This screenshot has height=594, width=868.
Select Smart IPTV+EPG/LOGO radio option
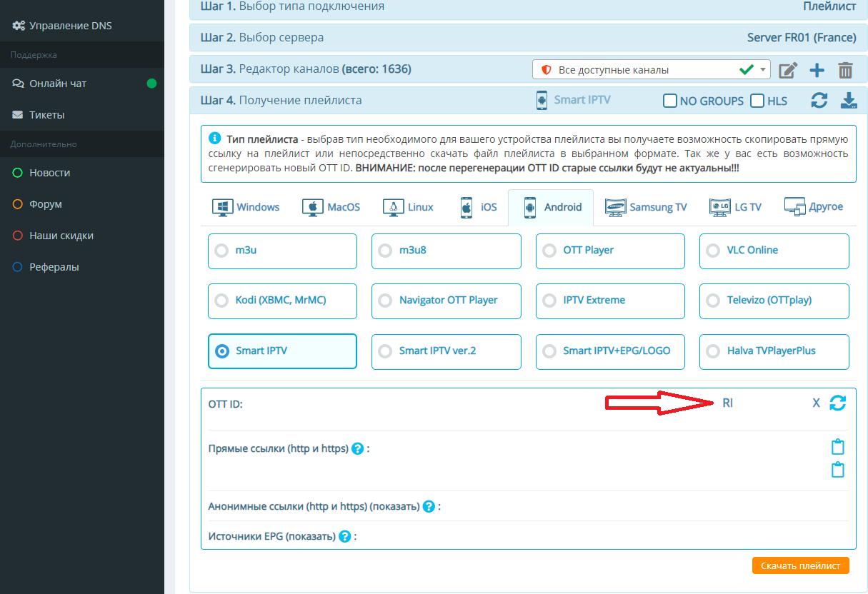tap(610, 351)
